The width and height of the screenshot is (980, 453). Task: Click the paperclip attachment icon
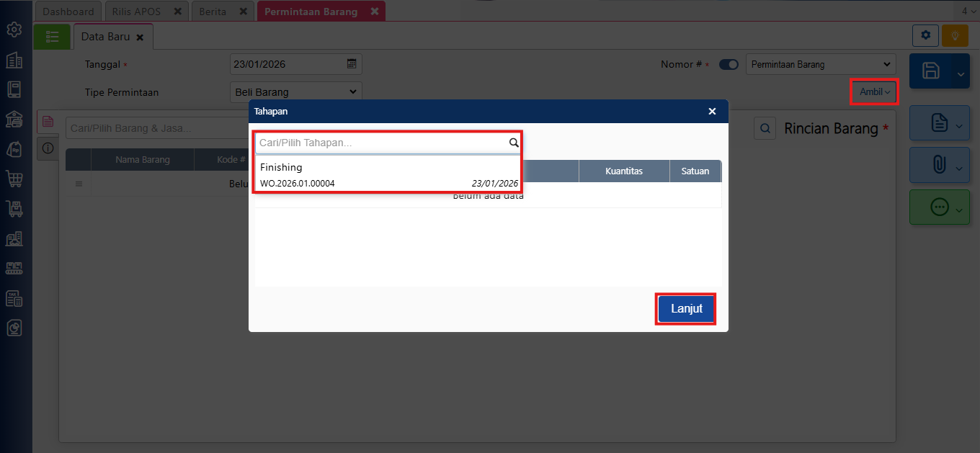[939, 165]
